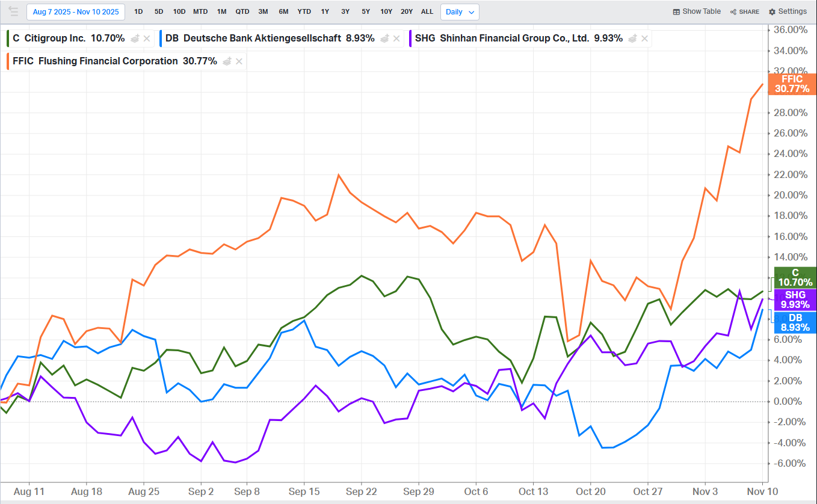
Task: Select the 1M time range
Action: (222, 11)
